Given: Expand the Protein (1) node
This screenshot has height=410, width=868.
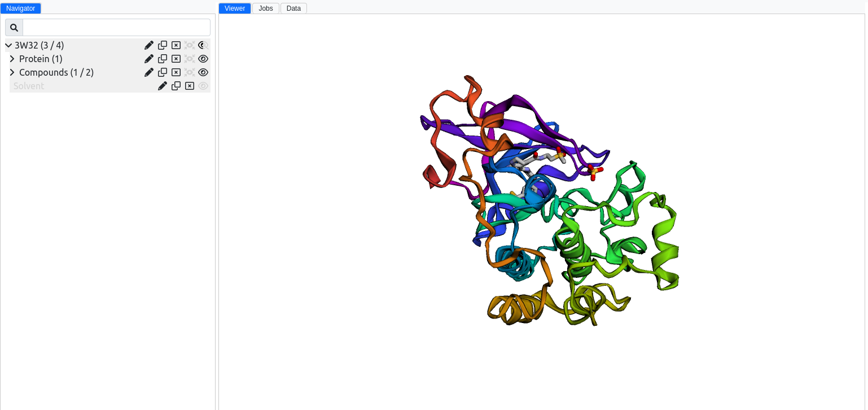Looking at the screenshot, I should pyautogui.click(x=12, y=59).
